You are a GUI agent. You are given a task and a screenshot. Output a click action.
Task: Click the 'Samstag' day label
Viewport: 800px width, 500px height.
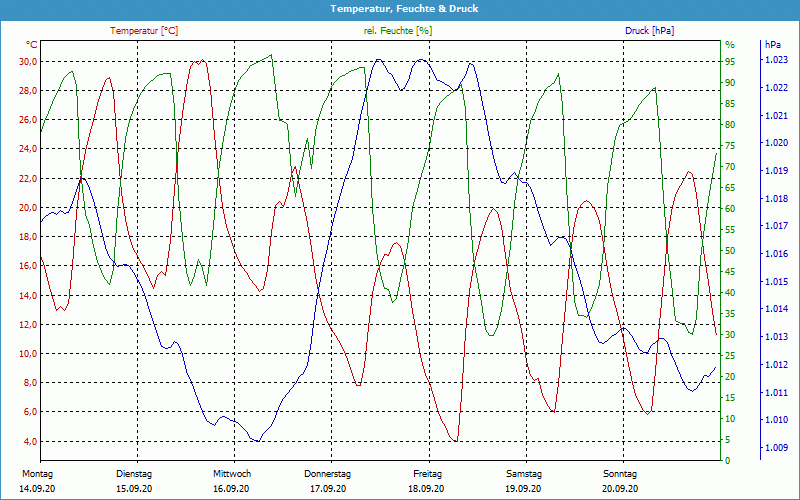coord(523,473)
